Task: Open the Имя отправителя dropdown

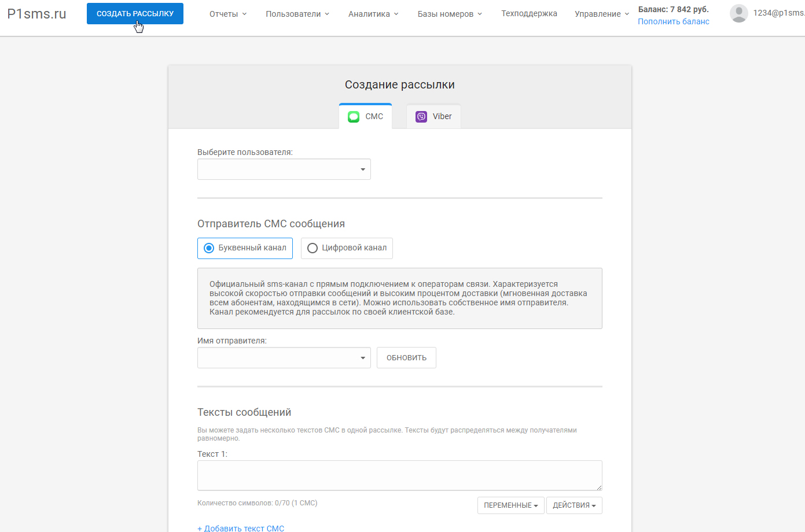Action: tap(284, 358)
